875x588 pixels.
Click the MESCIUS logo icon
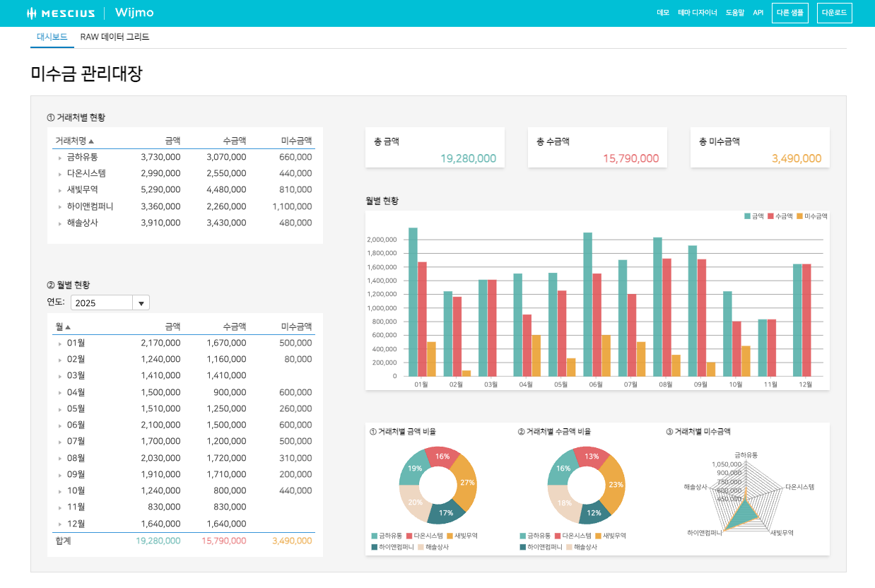(x=32, y=13)
